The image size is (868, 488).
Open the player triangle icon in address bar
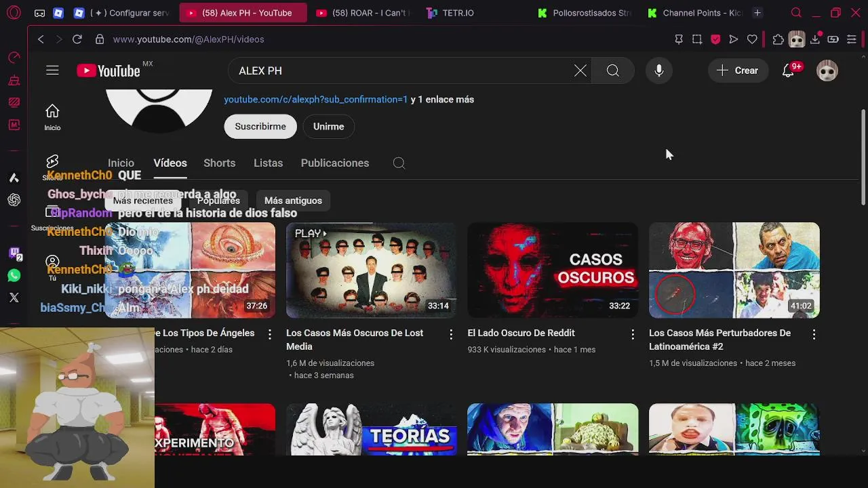point(734,39)
